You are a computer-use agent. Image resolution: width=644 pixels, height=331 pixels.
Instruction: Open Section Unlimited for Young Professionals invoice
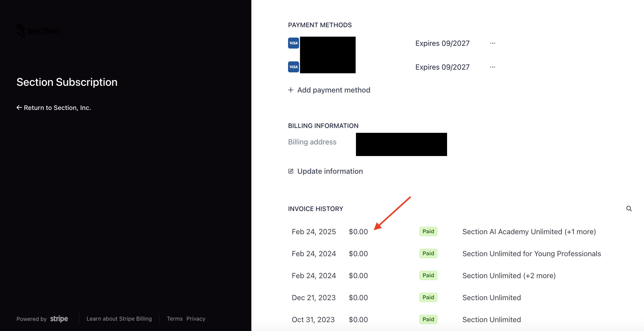[531, 254]
